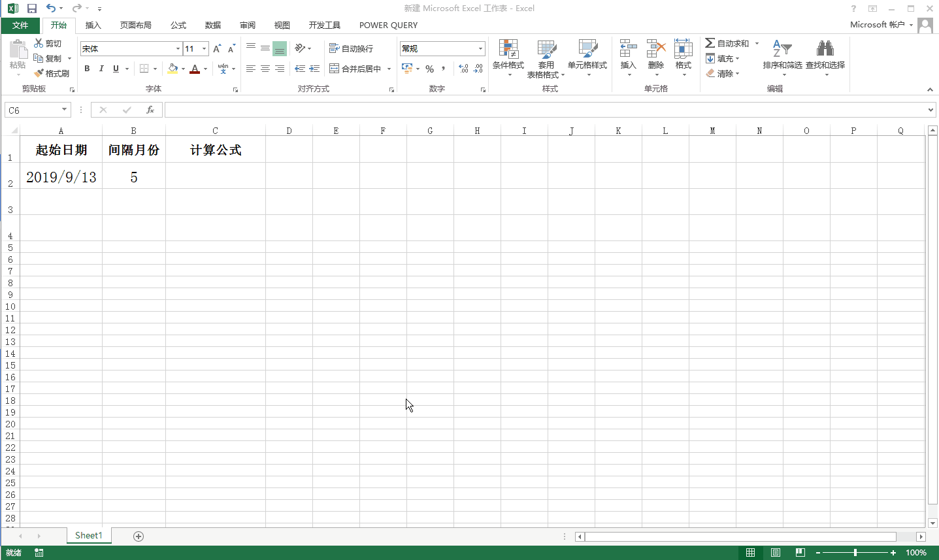Image resolution: width=939 pixels, height=560 pixels.
Task: Toggle left text alignment
Action: point(251,69)
